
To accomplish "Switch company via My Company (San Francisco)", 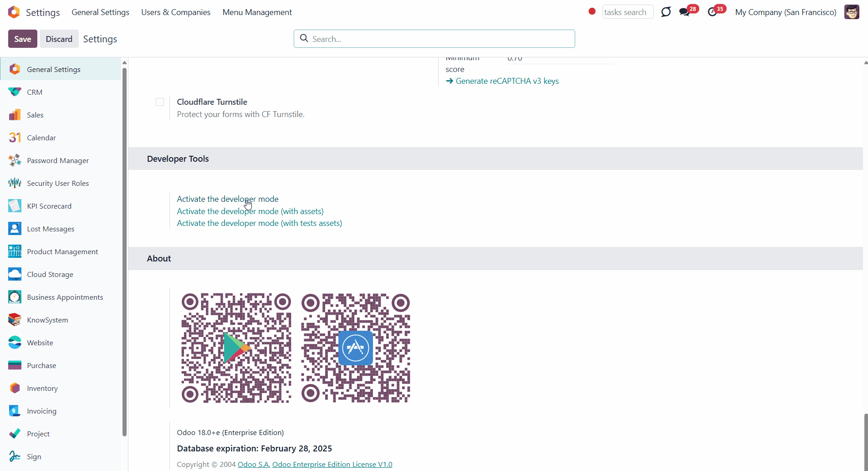I will (x=786, y=12).
